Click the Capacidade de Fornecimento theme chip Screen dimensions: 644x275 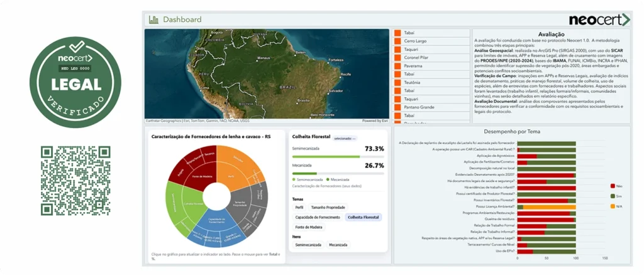click(318, 217)
